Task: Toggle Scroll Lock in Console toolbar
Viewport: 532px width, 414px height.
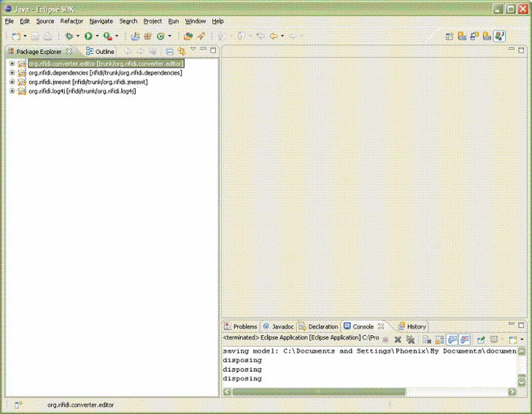Action: [x=439, y=339]
